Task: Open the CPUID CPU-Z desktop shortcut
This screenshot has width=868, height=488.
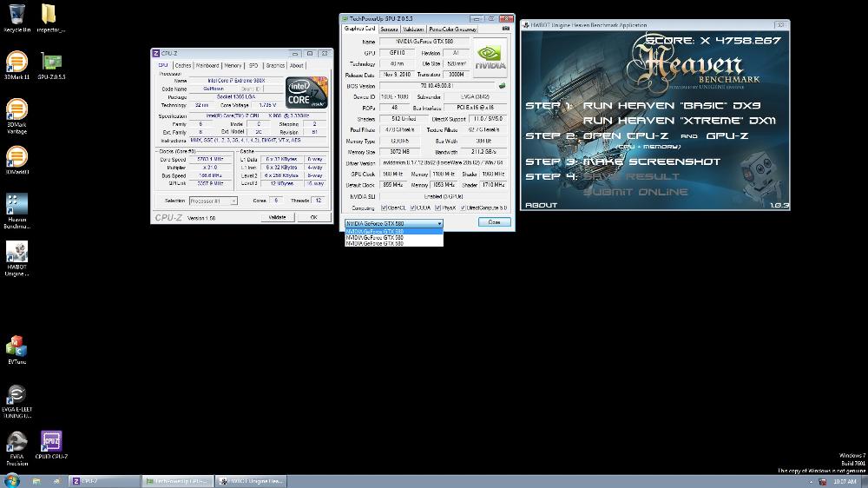Action: [x=51, y=445]
